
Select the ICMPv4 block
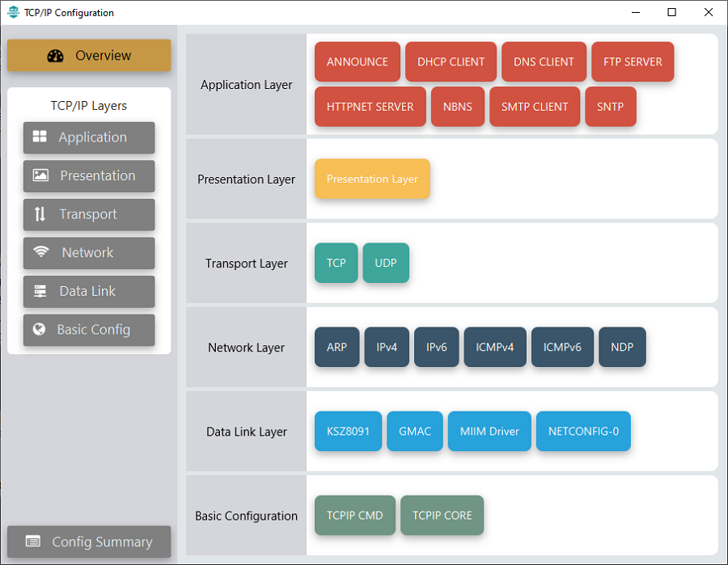click(494, 347)
